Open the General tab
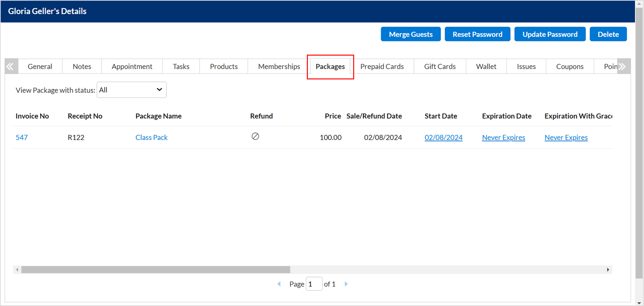 click(x=40, y=66)
